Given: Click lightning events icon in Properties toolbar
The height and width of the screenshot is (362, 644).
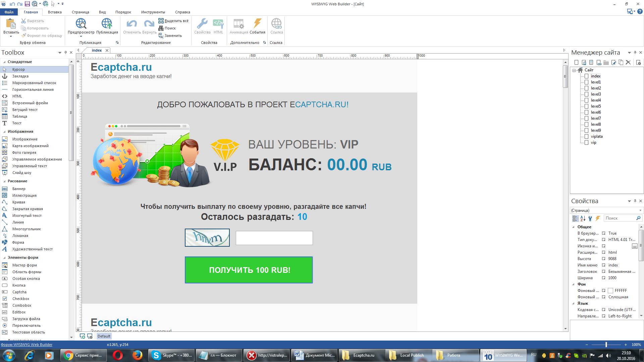Looking at the screenshot, I should (598, 218).
